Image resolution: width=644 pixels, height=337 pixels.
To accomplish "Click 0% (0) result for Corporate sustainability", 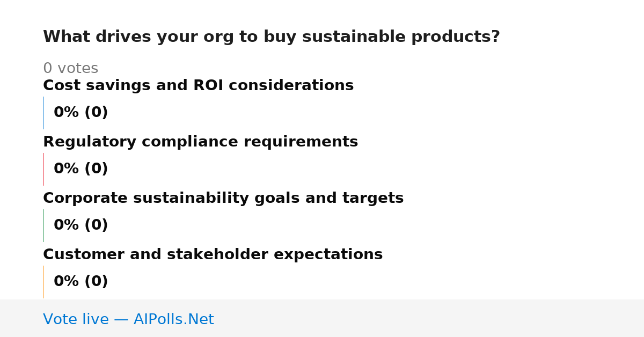I will (80, 225).
